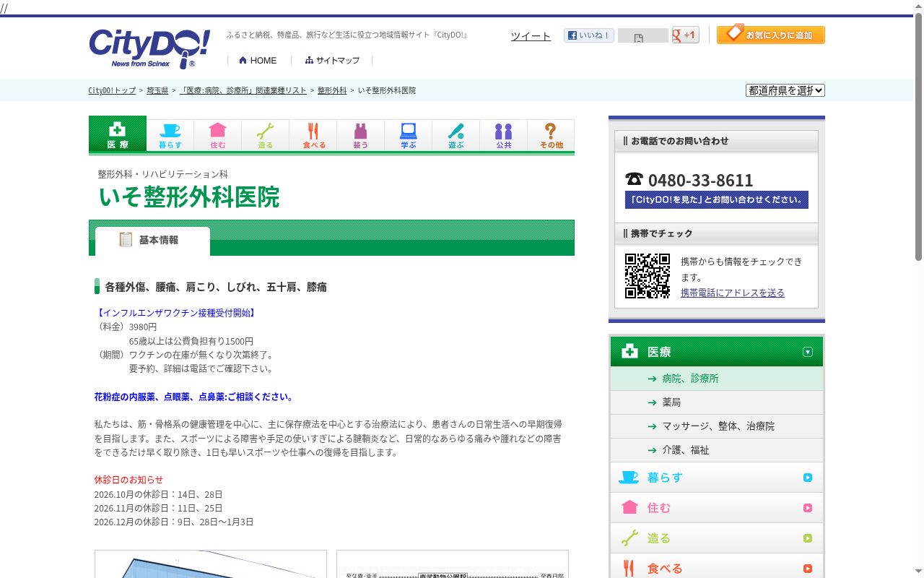Select 病院、診療所 in the sidebar
The height and width of the screenshot is (578, 924).
(x=716, y=379)
